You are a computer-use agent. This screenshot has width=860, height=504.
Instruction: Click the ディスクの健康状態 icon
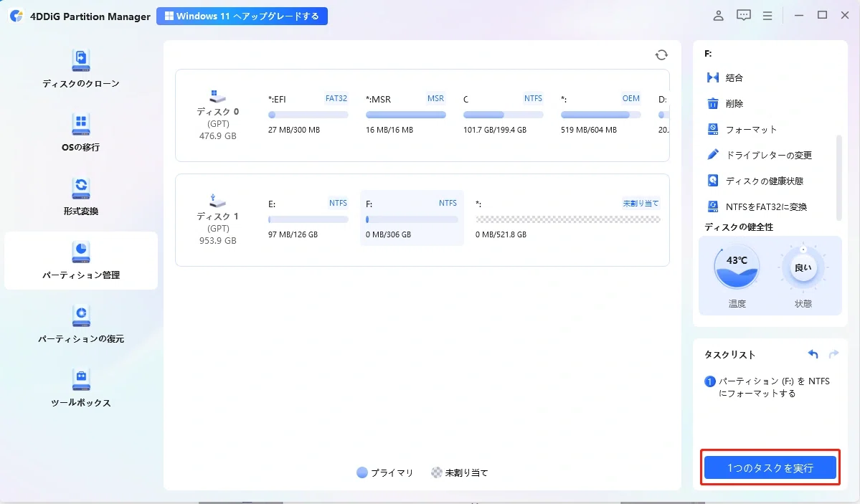[712, 181]
